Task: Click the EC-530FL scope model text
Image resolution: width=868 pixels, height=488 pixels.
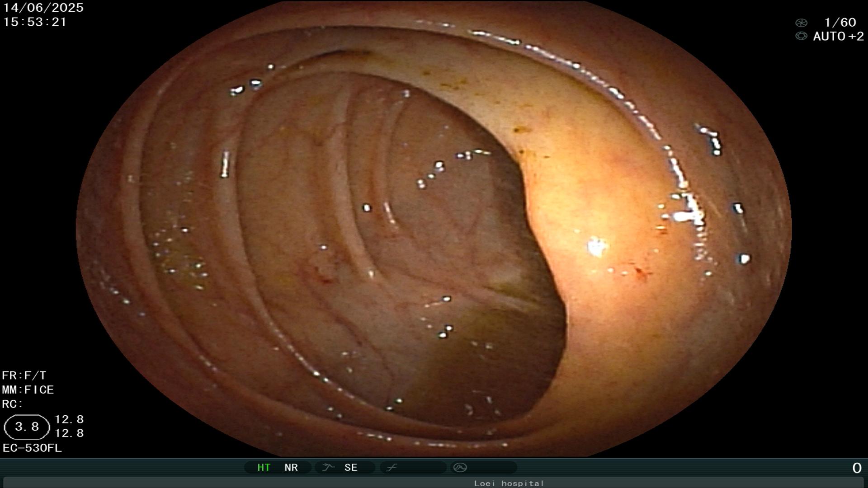Action: (32, 448)
